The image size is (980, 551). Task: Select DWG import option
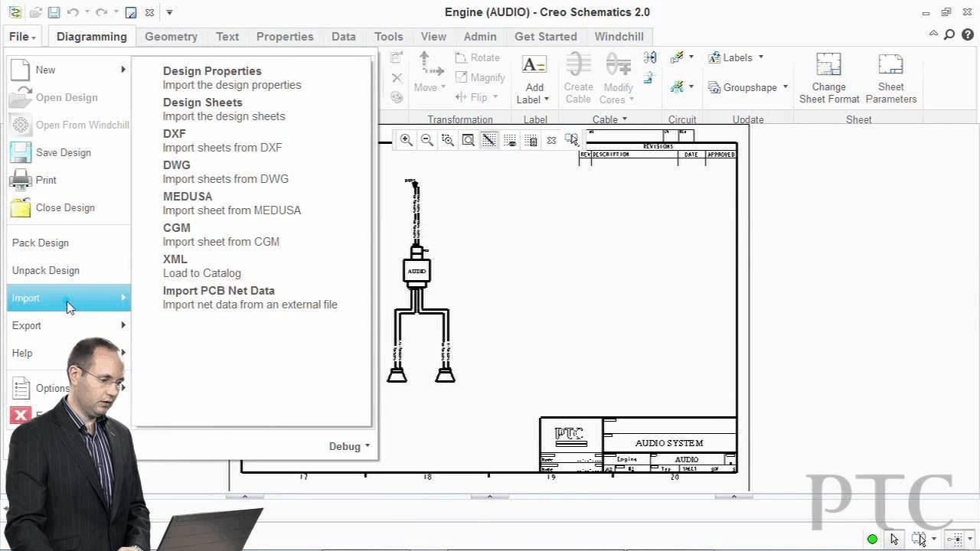[225, 171]
